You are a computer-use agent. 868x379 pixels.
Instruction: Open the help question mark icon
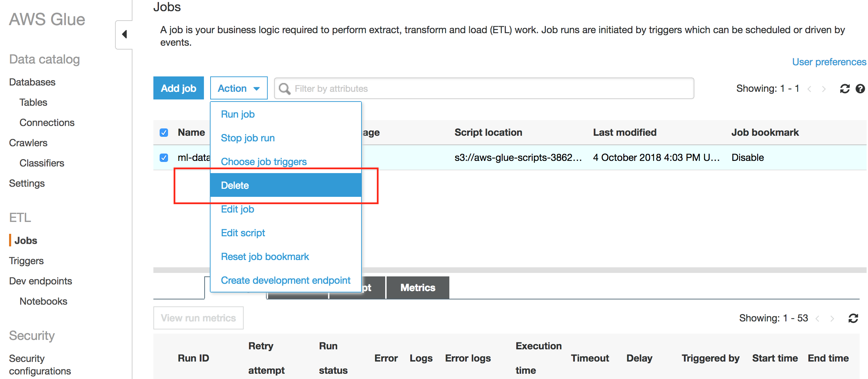click(x=860, y=89)
